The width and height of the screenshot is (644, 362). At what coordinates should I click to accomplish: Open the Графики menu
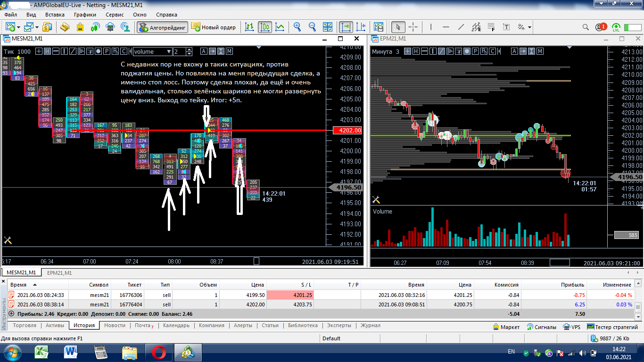point(85,15)
